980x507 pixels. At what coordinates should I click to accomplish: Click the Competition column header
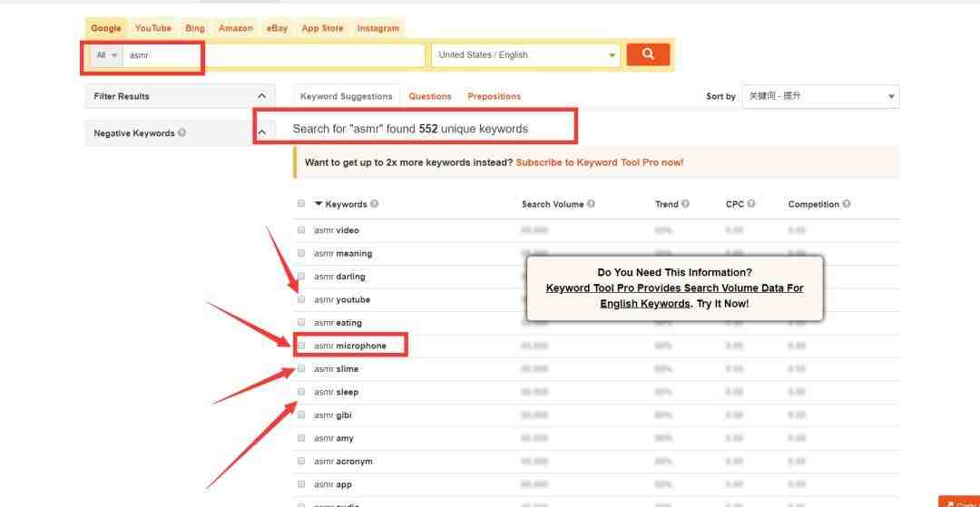814,204
